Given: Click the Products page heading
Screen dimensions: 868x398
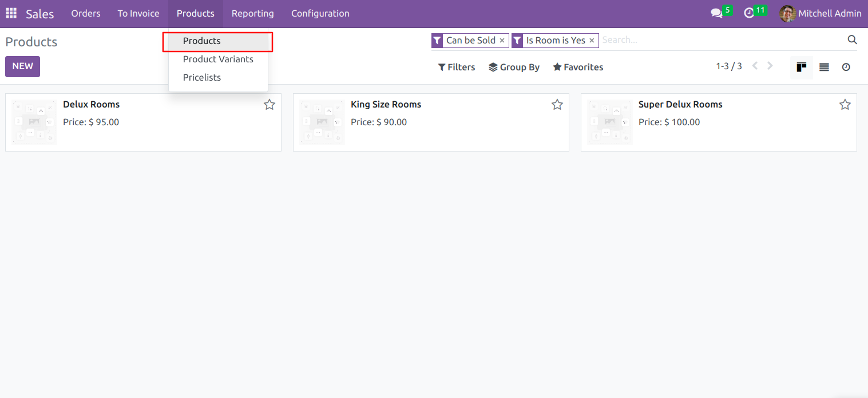Looking at the screenshot, I should point(31,42).
